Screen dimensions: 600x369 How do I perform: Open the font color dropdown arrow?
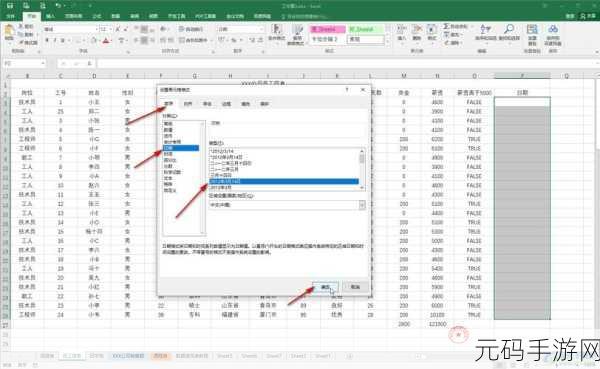point(112,40)
